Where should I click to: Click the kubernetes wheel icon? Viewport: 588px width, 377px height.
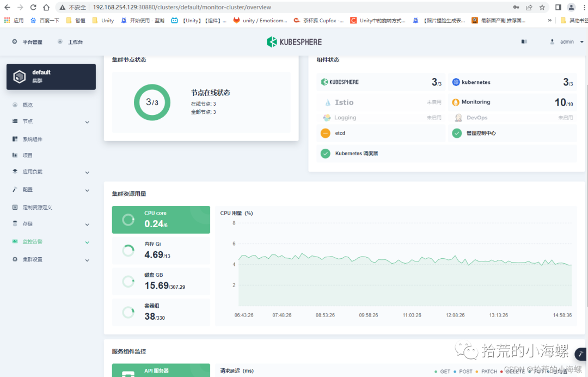click(x=456, y=82)
